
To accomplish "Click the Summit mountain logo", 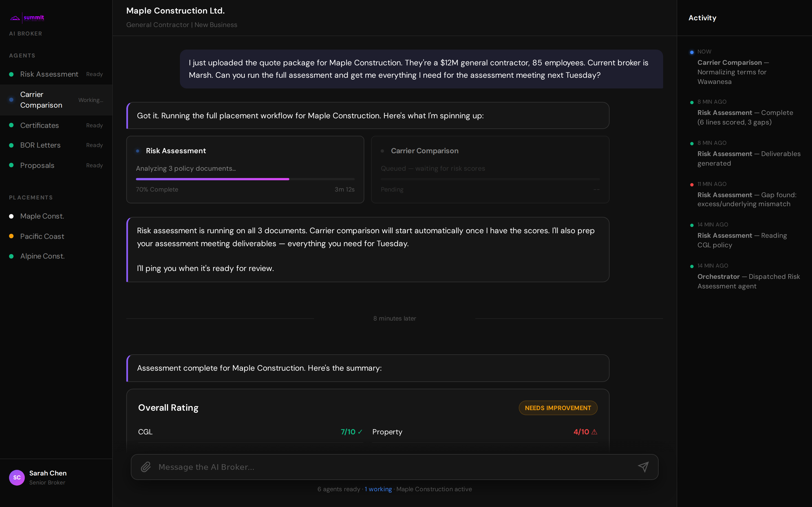I will [x=15, y=17].
